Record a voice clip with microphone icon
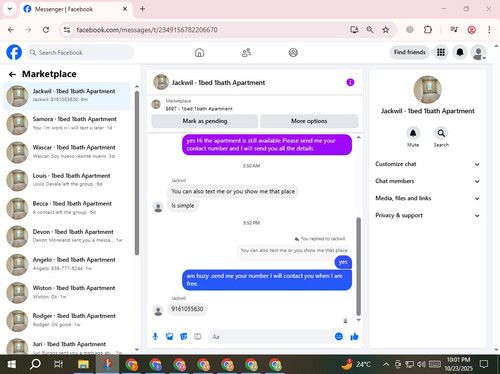The image size is (500, 374). (x=155, y=337)
